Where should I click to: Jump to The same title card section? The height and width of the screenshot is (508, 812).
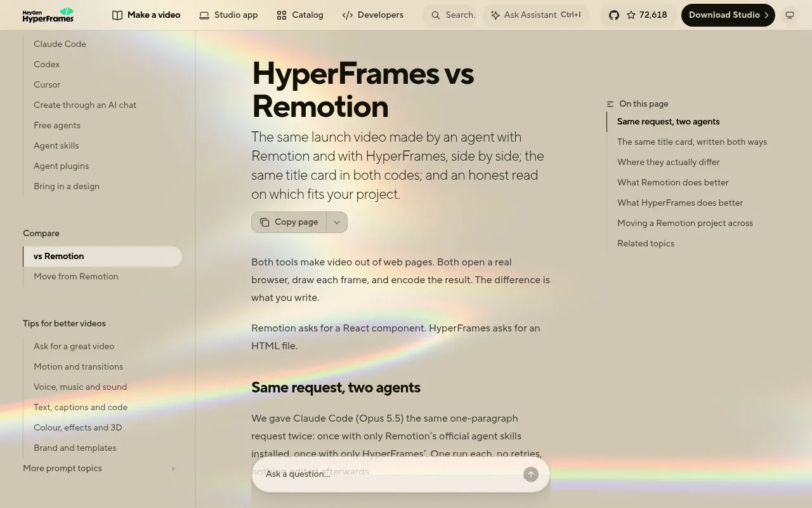692,142
